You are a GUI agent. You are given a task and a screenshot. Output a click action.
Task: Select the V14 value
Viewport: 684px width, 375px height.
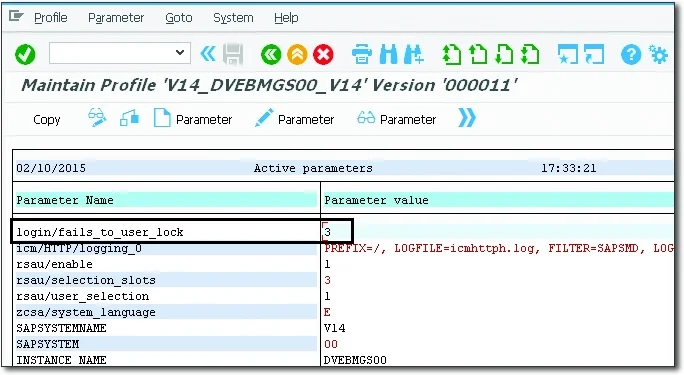[335, 328]
